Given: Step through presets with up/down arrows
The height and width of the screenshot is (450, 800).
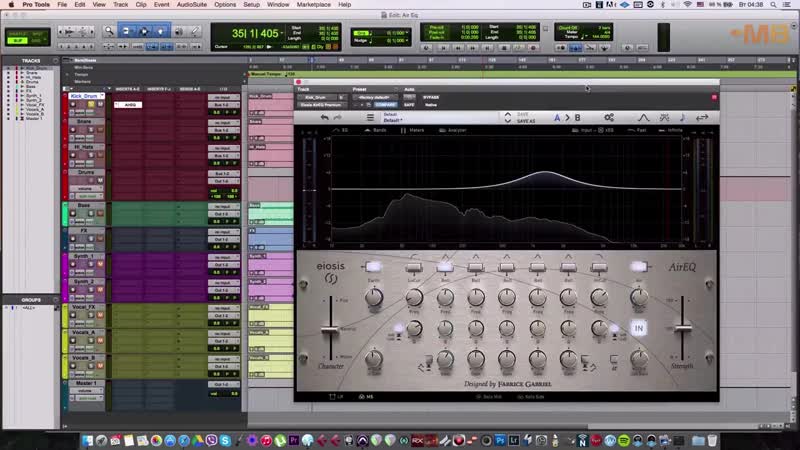Looking at the screenshot, I should pyautogui.click(x=508, y=117).
